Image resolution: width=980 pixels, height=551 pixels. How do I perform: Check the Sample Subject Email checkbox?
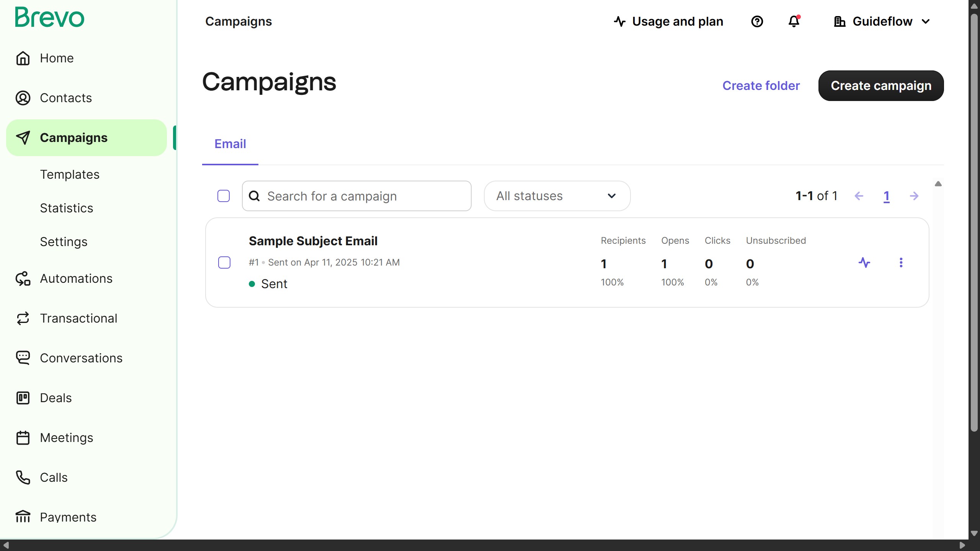(224, 262)
